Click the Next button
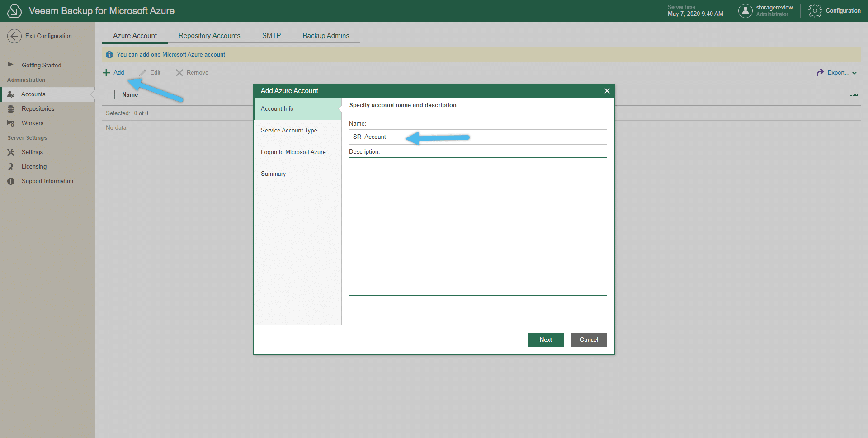Screen dimensions: 868x438 point(545,340)
